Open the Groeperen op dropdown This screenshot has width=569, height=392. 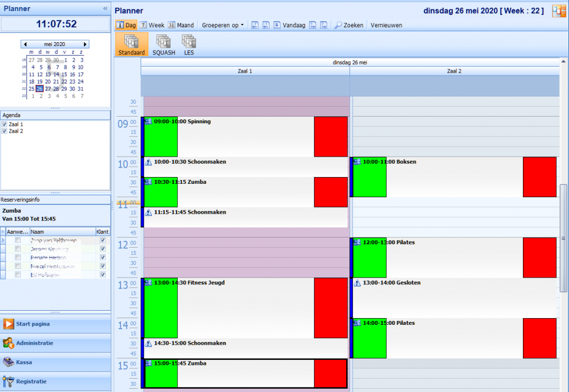223,25
